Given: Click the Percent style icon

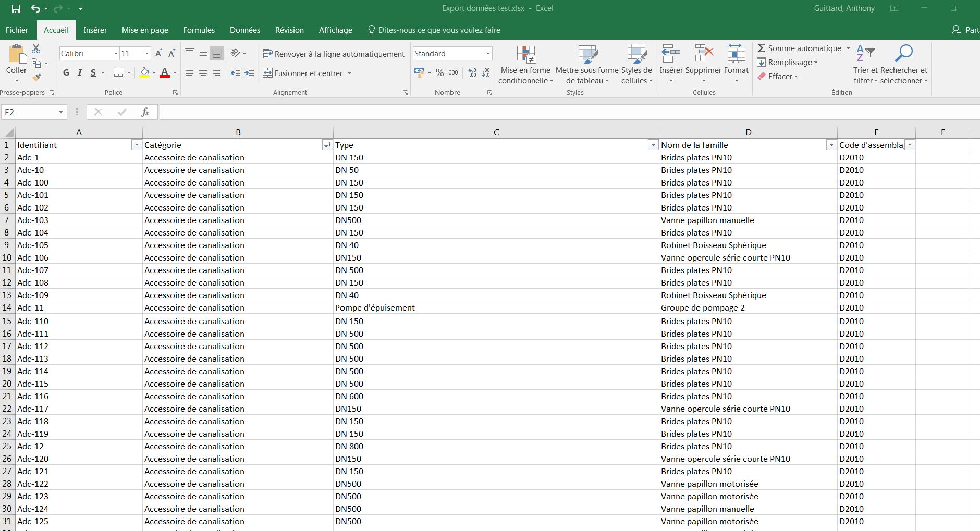Looking at the screenshot, I should (439, 73).
